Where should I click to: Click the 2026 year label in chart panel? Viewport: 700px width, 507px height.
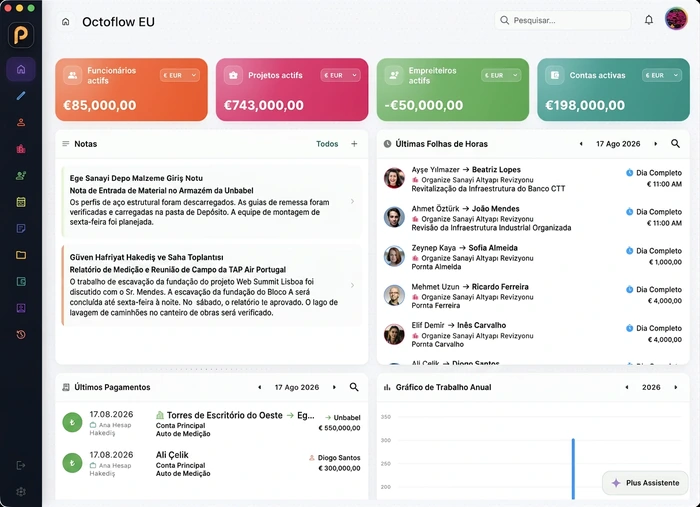pos(651,387)
